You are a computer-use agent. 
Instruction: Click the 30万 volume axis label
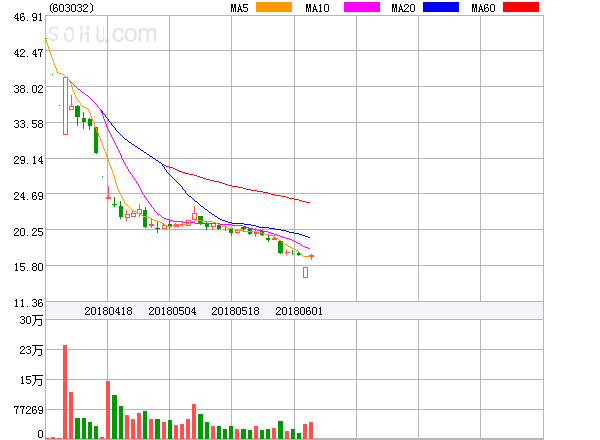[31, 320]
